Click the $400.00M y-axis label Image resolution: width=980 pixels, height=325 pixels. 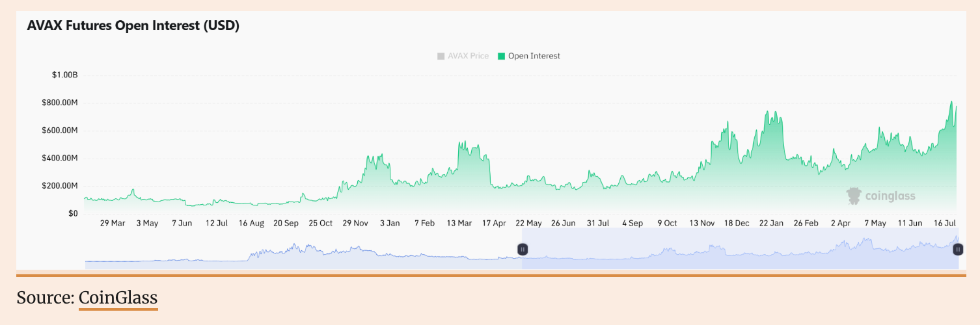[61, 158]
